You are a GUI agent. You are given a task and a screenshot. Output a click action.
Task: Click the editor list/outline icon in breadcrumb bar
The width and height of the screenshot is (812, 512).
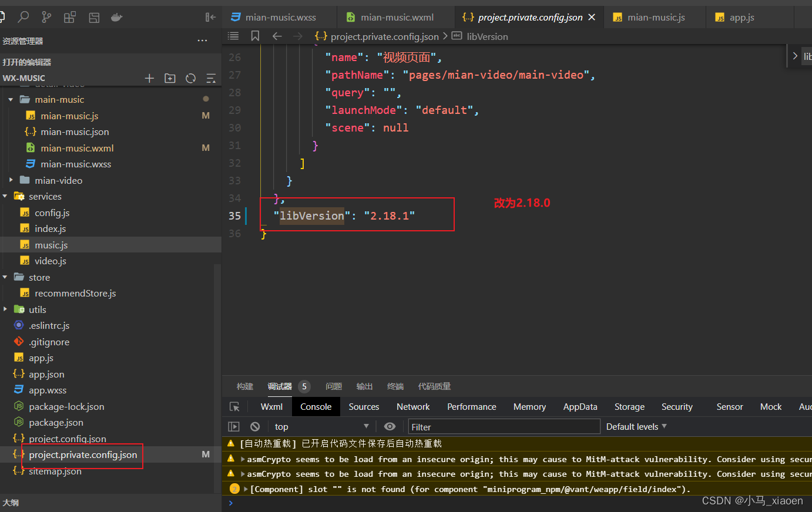[x=233, y=36]
